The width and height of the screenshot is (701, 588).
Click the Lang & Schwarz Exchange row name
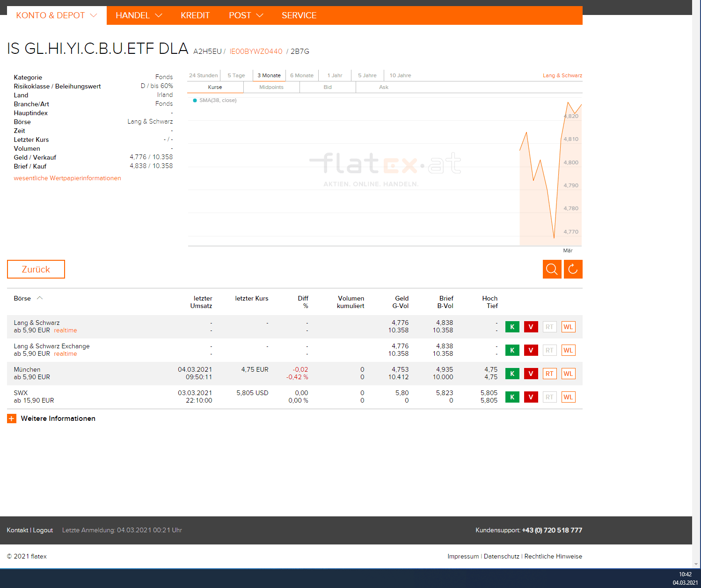click(51, 346)
